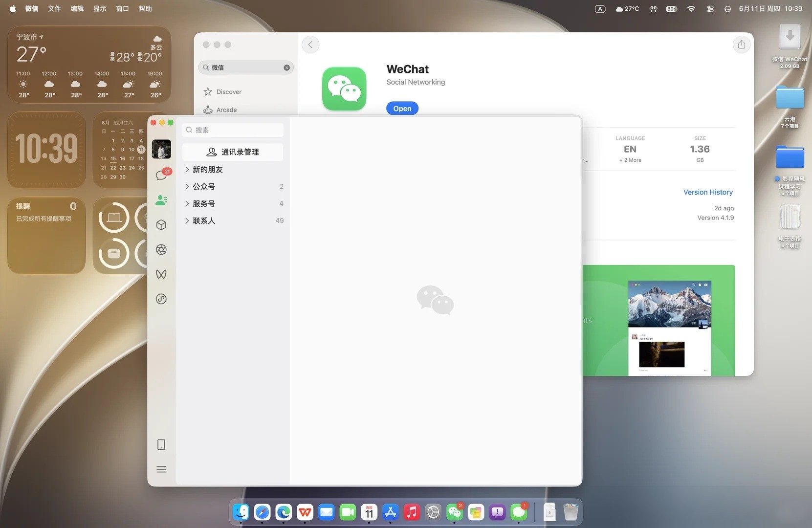Click the WeChat icon in the Dock

click(x=455, y=512)
